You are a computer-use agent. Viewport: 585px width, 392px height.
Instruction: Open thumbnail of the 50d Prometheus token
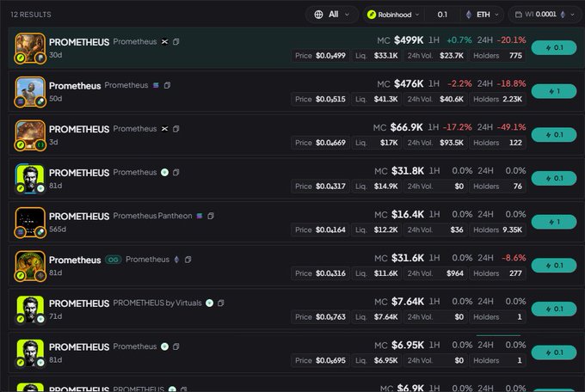(30, 92)
